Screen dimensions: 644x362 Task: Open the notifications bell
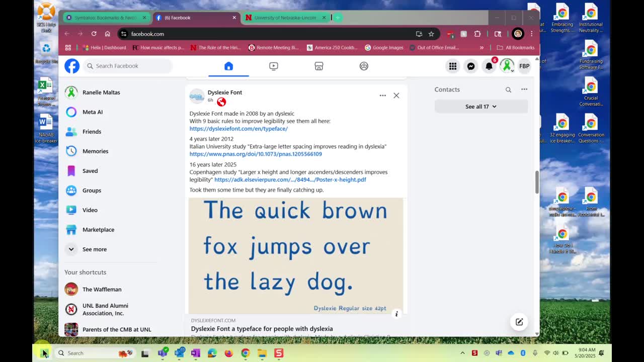489,66
